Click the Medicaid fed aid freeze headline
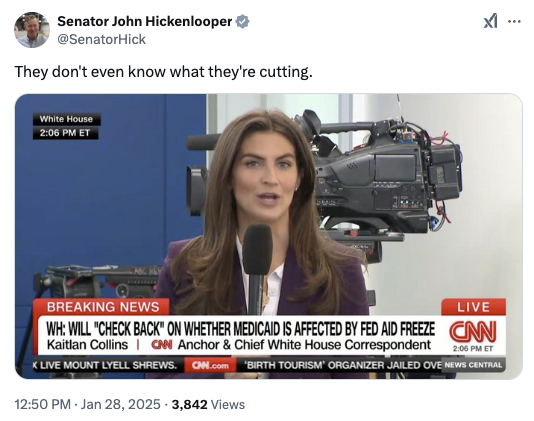534x421 pixels. point(241,329)
